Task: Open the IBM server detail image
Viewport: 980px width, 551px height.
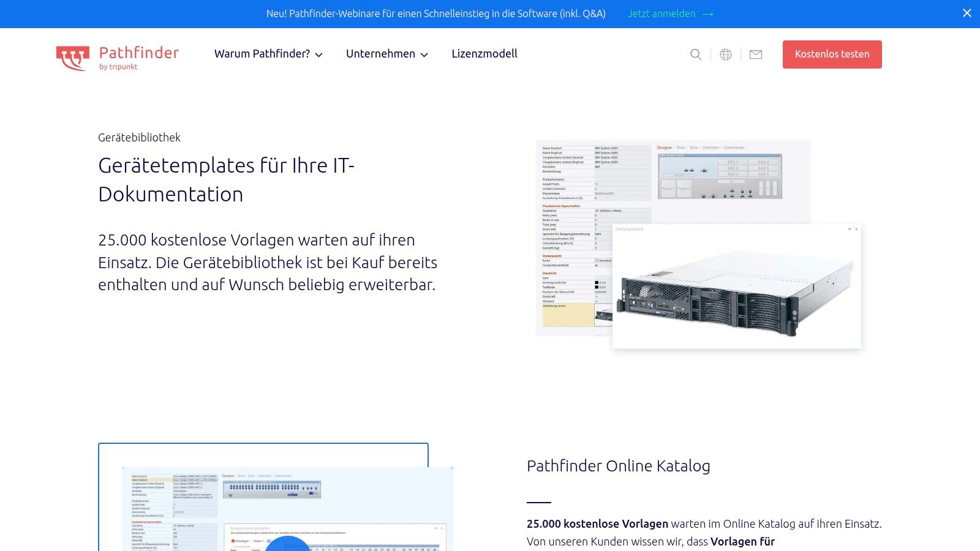Action: point(737,287)
